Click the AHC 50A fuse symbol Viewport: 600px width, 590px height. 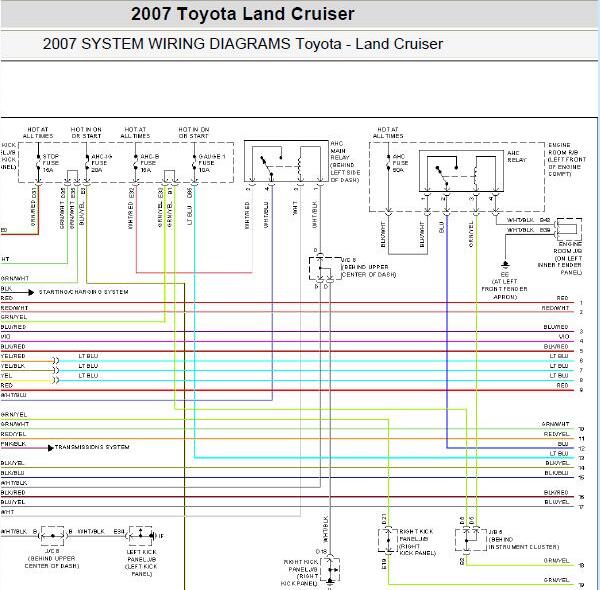[x=388, y=164]
